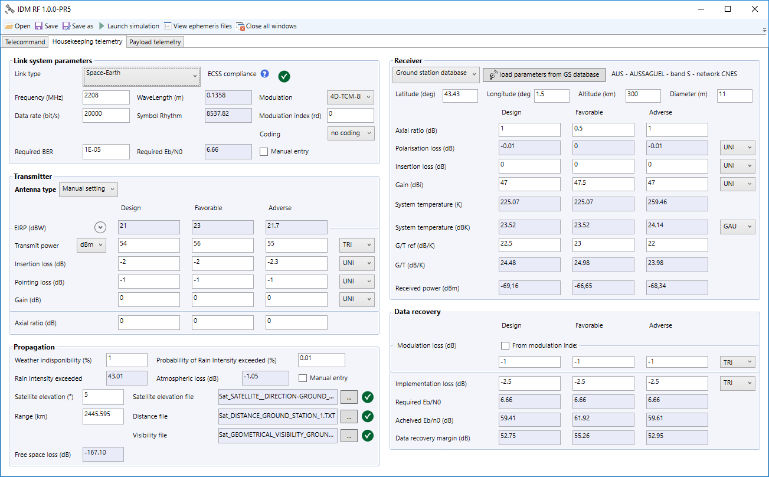
Task: Switch to the Telecommand tab
Action: (25, 43)
